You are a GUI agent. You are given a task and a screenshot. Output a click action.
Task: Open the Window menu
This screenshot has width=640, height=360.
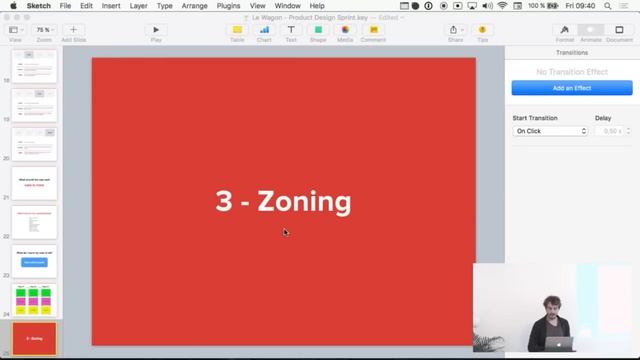[287, 6]
